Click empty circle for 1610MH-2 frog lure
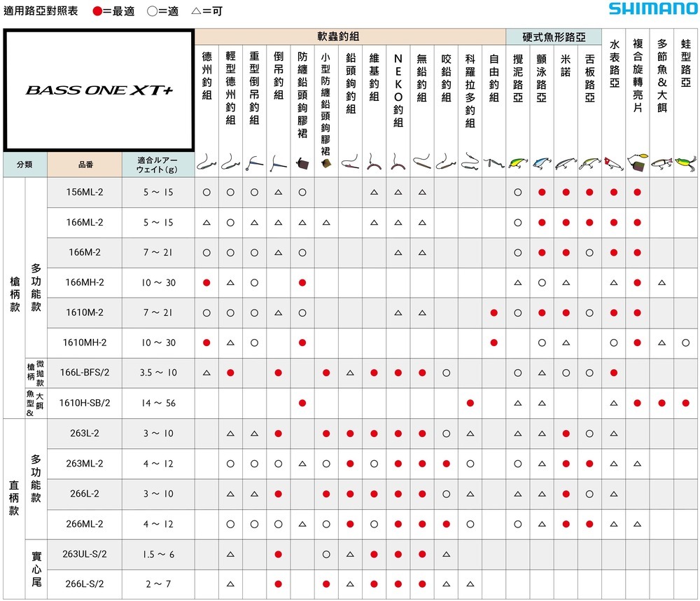 point(686,343)
